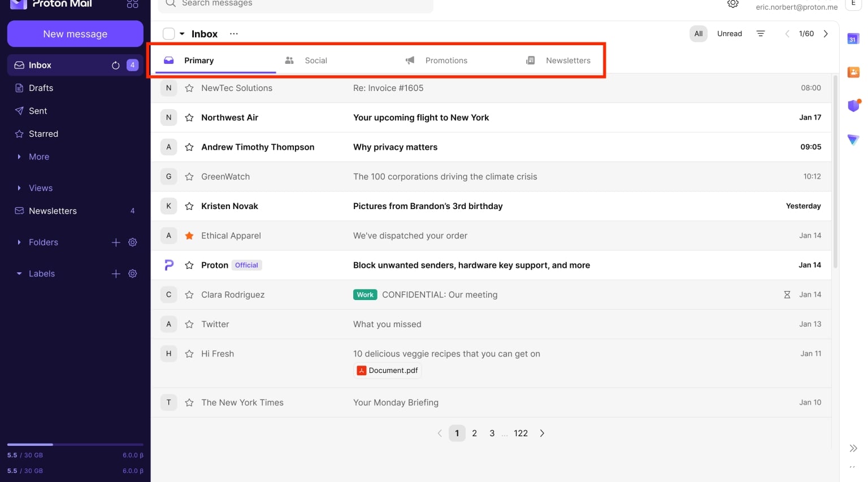This screenshot has height=482, width=868.
Task: Click the message list scrollbar
Action: pyautogui.click(x=835, y=171)
